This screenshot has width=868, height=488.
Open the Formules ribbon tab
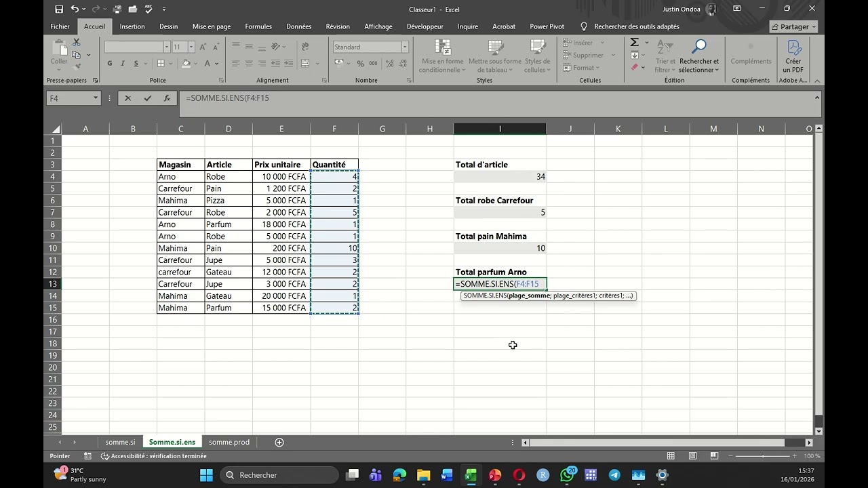pyautogui.click(x=258, y=26)
